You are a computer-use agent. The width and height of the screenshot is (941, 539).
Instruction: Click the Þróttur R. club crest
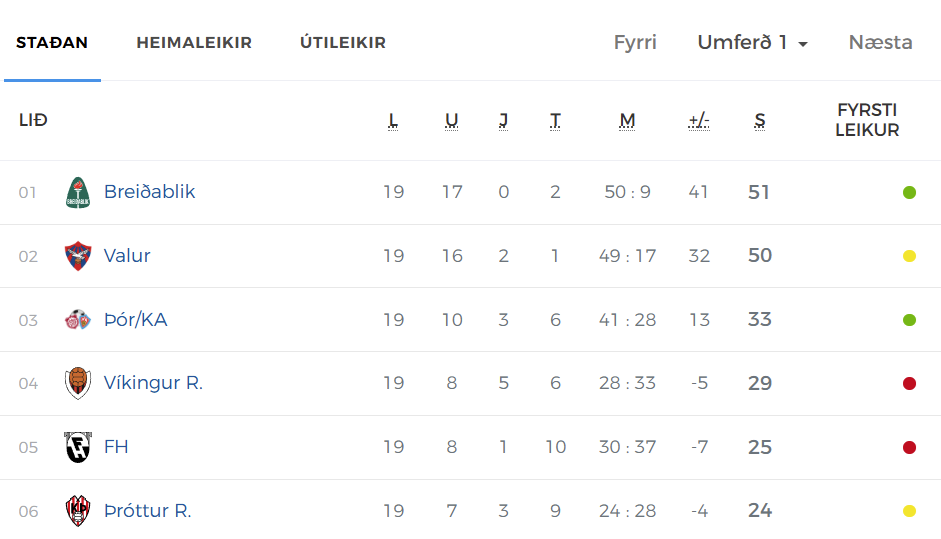click(77, 511)
